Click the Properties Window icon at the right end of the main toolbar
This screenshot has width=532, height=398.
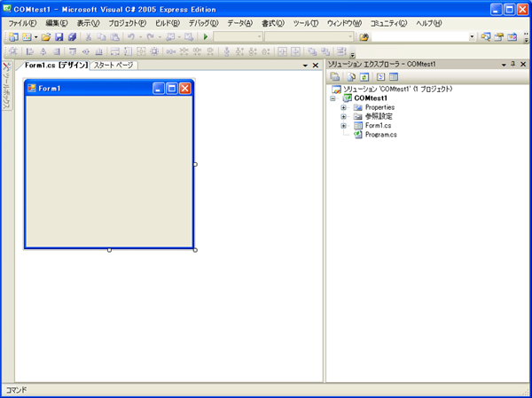click(498, 37)
